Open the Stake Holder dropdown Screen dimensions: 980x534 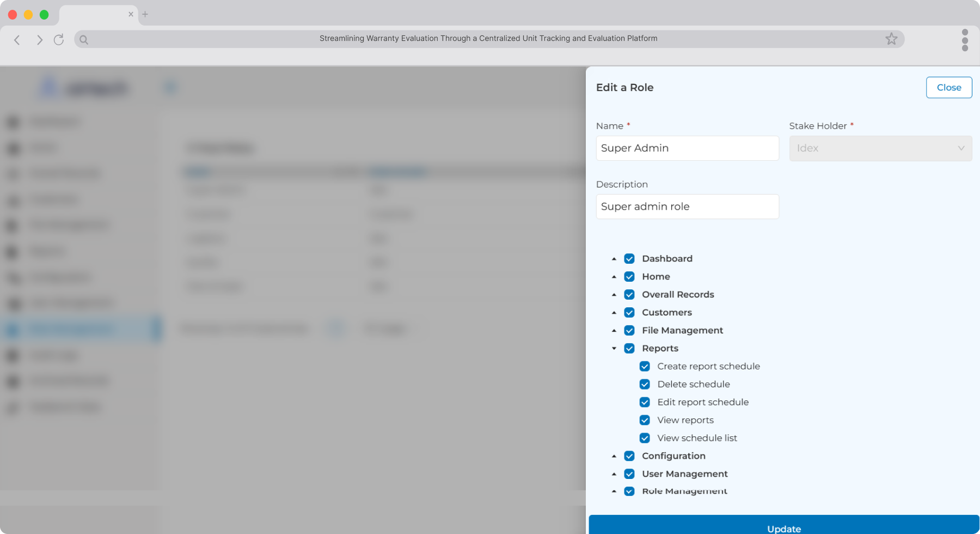[x=880, y=148]
